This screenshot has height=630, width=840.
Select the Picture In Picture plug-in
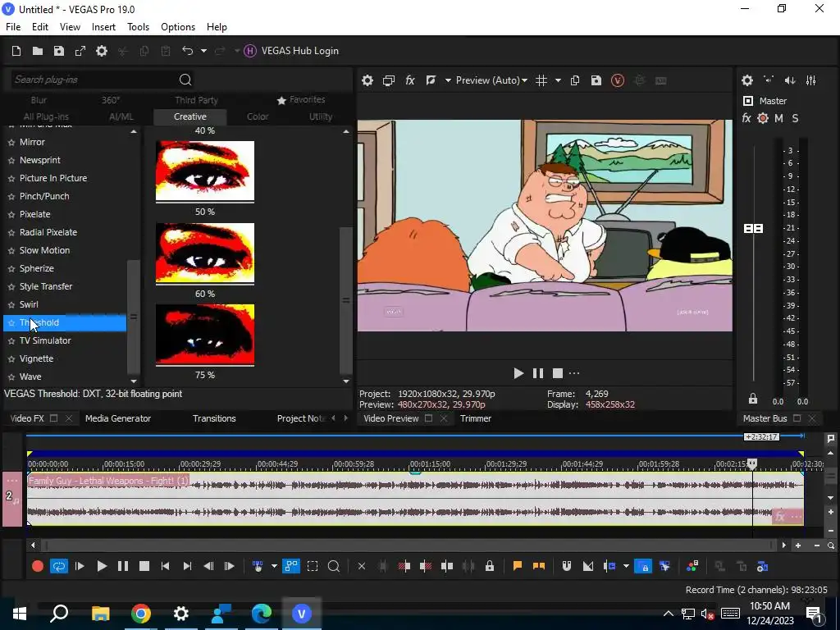click(x=53, y=178)
